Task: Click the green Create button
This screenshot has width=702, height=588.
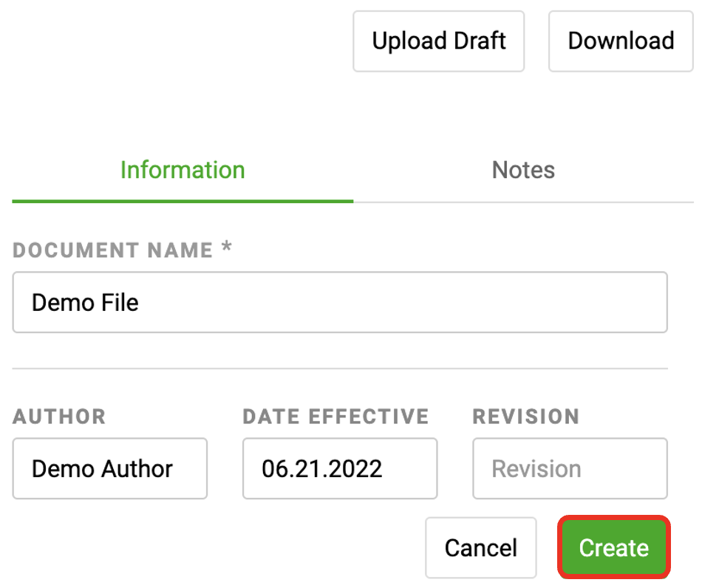Action: [x=614, y=547]
